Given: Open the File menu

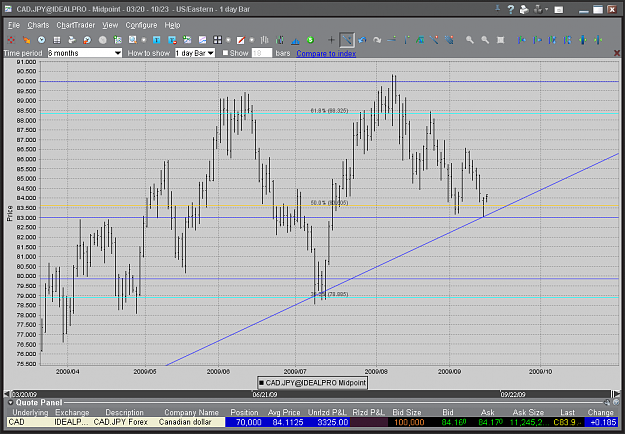Looking at the screenshot, I should click(14, 25).
